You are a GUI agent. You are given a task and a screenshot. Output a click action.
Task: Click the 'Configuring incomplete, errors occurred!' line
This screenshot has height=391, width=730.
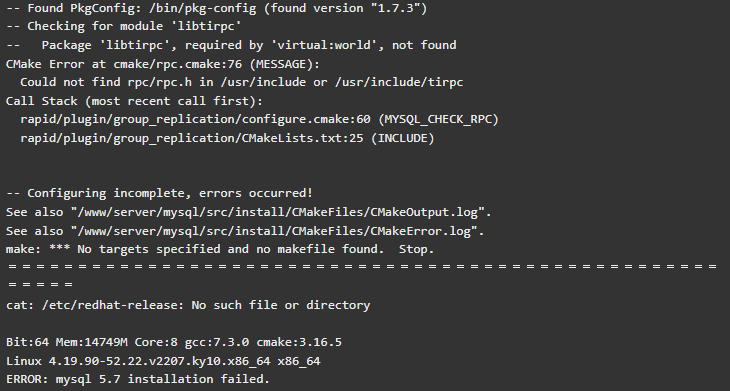pyautogui.click(x=160, y=193)
